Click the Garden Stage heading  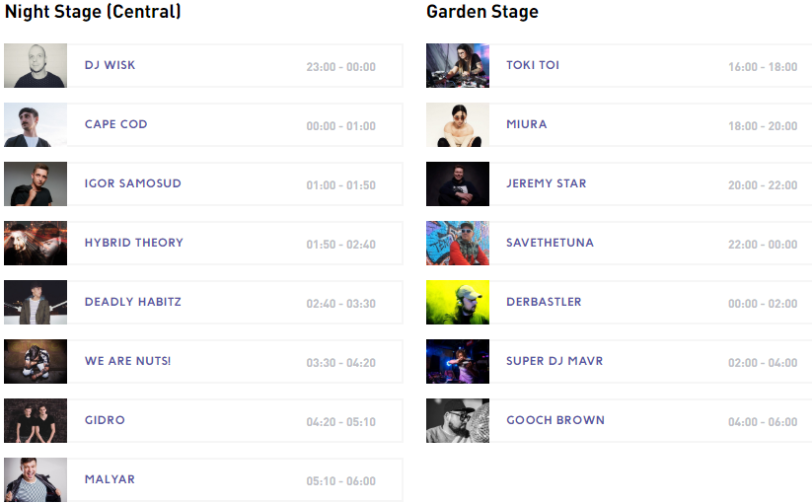click(482, 13)
